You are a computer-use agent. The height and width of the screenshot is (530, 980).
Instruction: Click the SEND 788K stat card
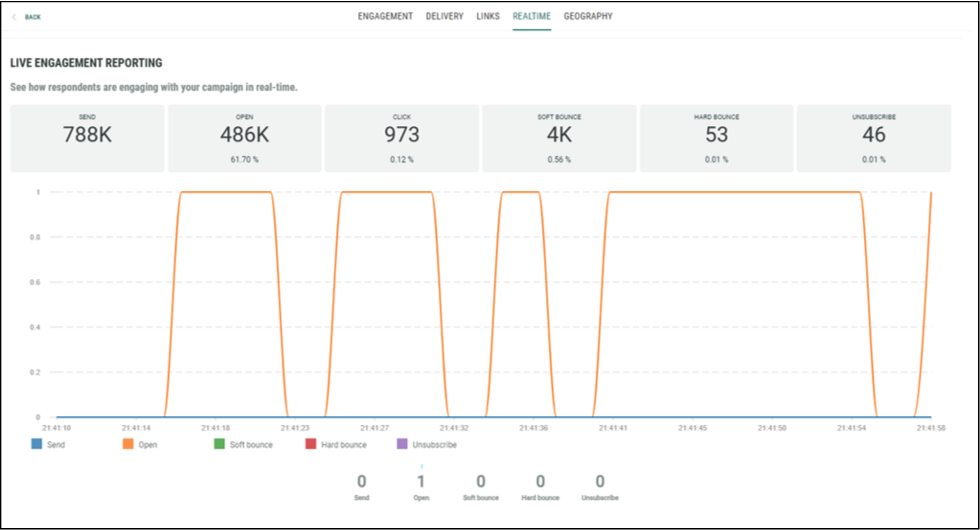pos(87,138)
